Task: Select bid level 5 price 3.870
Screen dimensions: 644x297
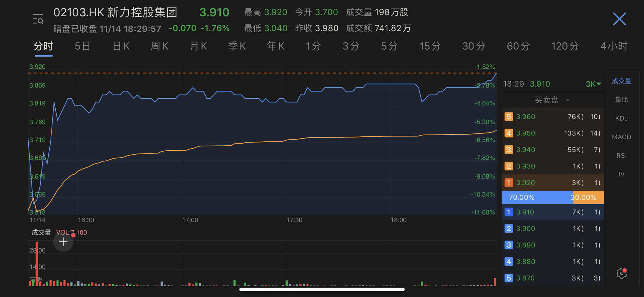Action: [x=552, y=278]
